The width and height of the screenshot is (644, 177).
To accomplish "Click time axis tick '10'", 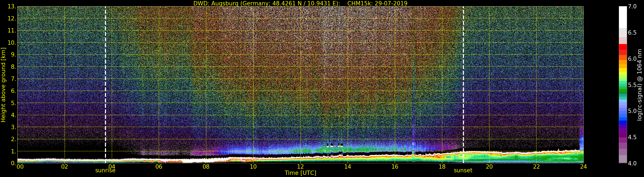I will (253, 167).
